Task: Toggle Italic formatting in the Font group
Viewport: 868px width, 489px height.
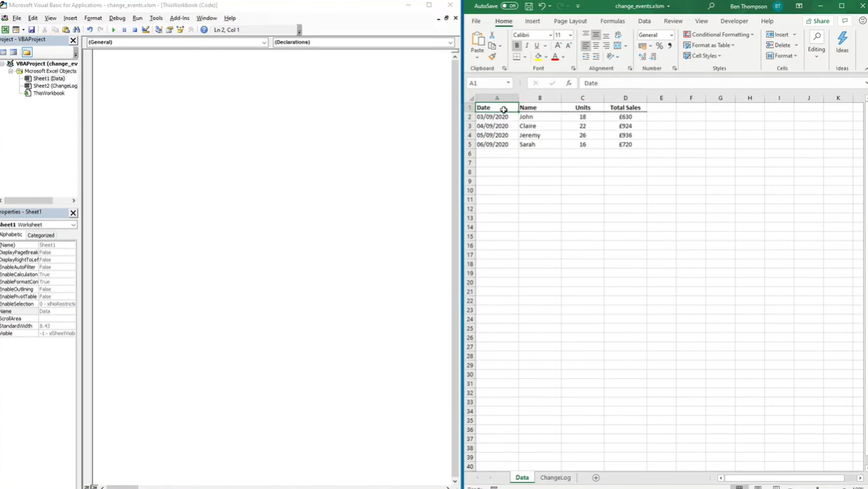Action: pyautogui.click(x=527, y=45)
